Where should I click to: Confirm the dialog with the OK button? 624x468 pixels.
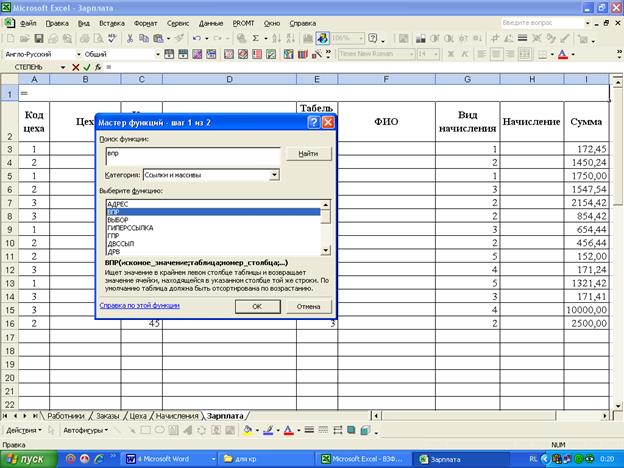click(x=257, y=306)
